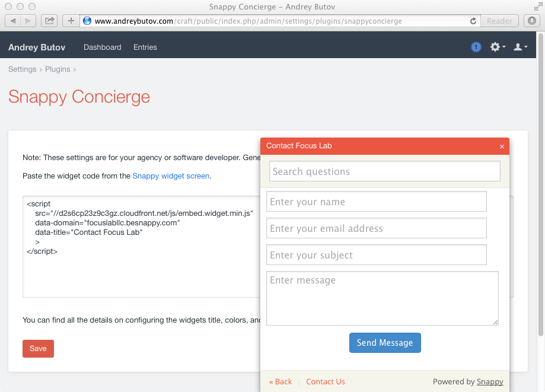Open the user account dropdown menu
Screen dimensions: 545x392
(x=520, y=47)
